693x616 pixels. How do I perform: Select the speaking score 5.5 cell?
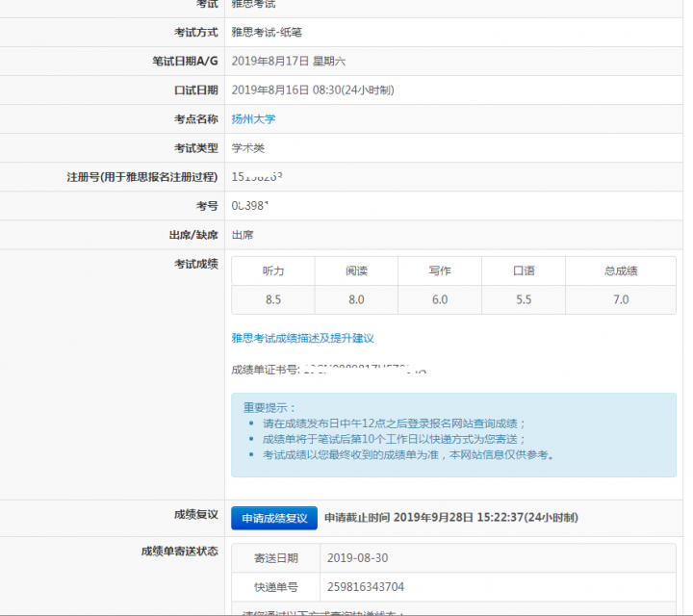(x=524, y=299)
